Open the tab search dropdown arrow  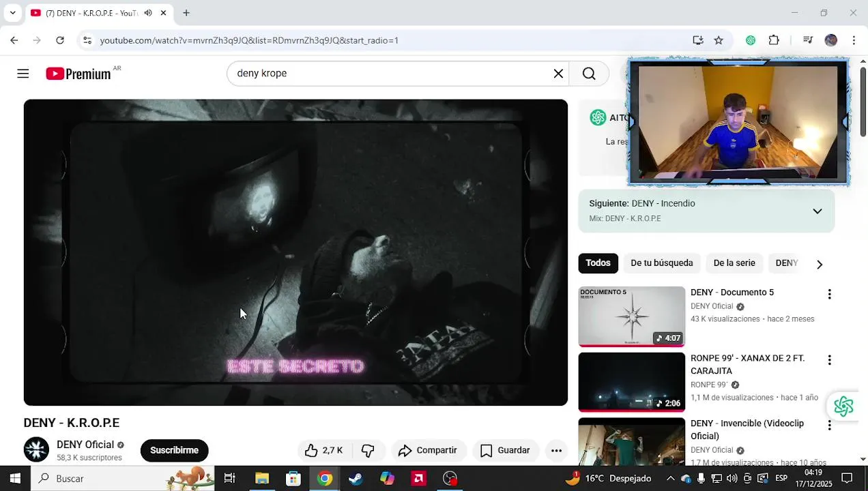(12, 13)
